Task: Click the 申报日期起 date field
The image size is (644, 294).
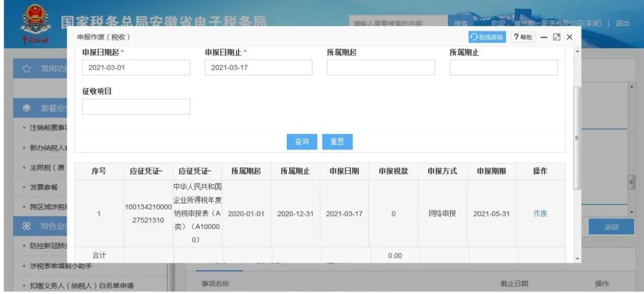Action: pyautogui.click(x=136, y=67)
